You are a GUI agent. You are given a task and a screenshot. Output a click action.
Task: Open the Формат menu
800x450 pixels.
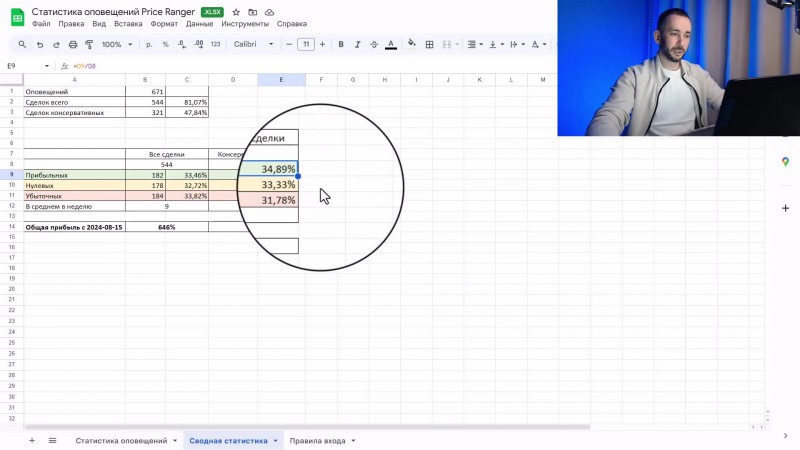[x=164, y=24]
